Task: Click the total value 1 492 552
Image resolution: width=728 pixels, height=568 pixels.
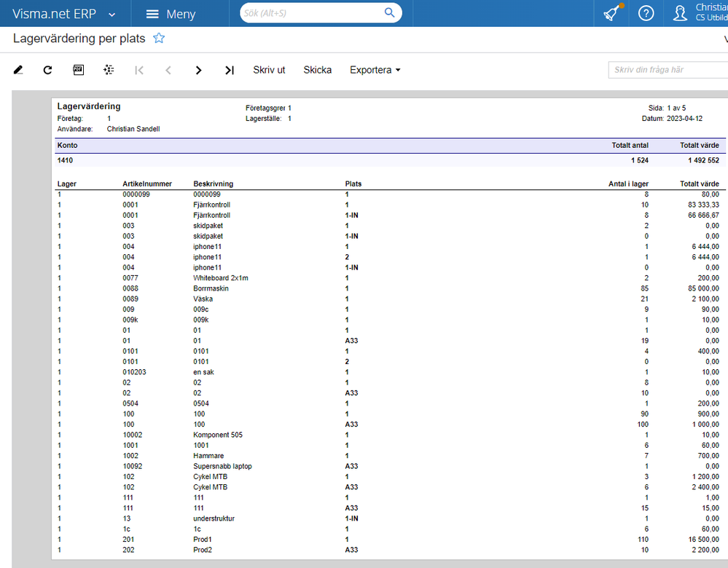Action: (x=703, y=160)
